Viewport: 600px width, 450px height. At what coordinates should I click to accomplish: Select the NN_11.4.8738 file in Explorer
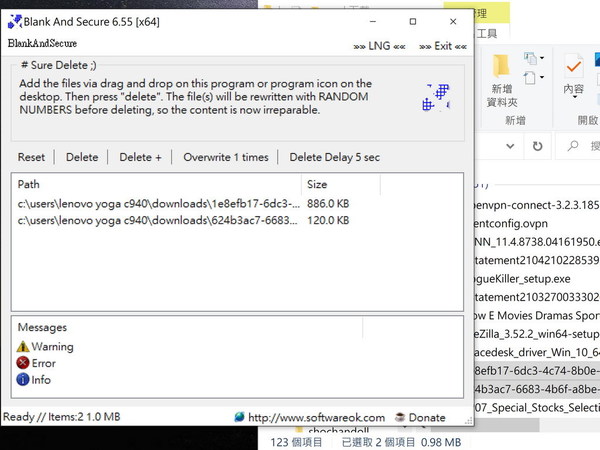coord(536,242)
